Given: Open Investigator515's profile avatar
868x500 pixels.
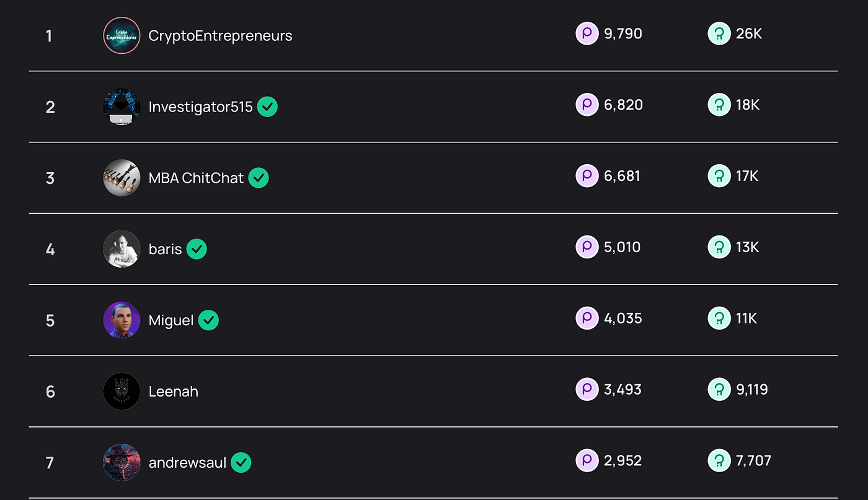Looking at the screenshot, I should tap(122, 107).
